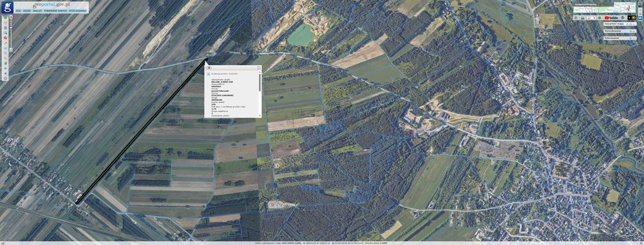Open the language selector dropdown
The image size is (644, 245).
(x=591, y=17)
